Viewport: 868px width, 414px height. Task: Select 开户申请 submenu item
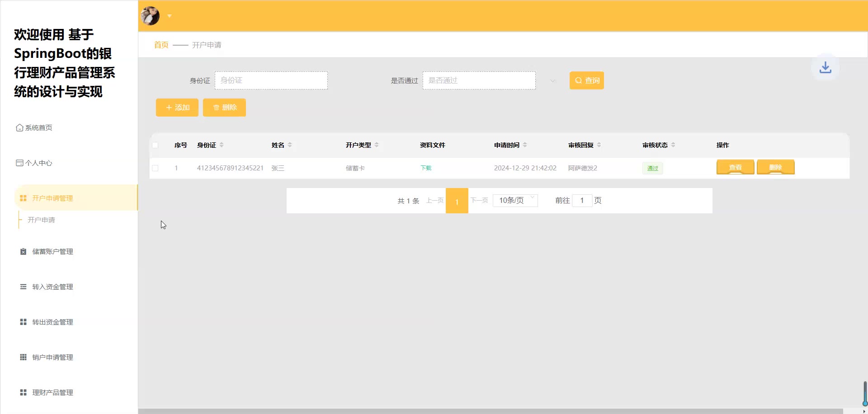pos(41,220)
